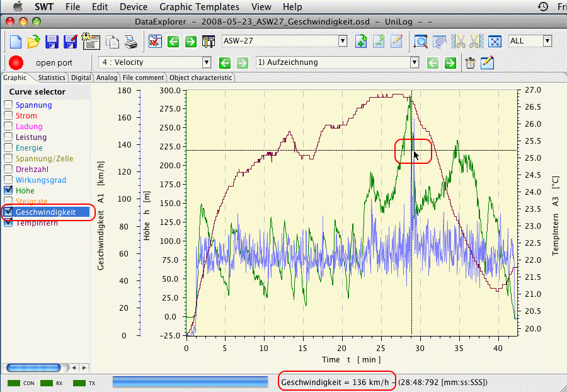Switch to the Digital tab
This screenshot has height=392, width=567.
(x=81, y=78)
